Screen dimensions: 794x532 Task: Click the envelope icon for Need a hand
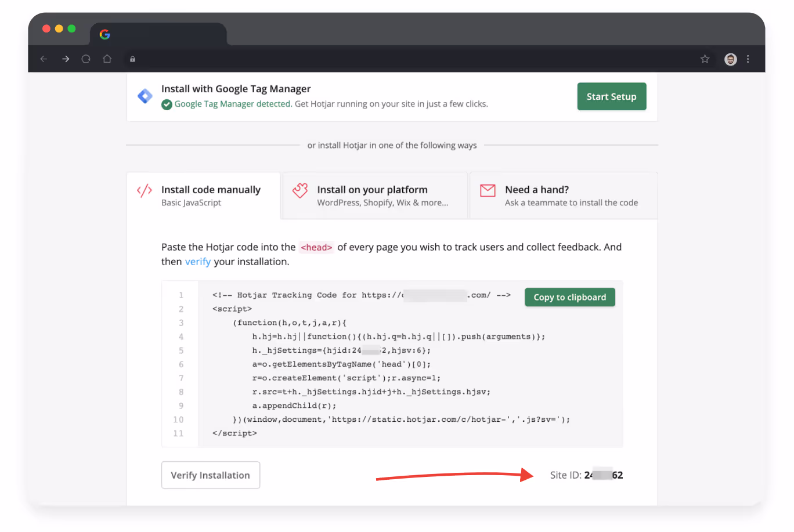click(488, 190)
